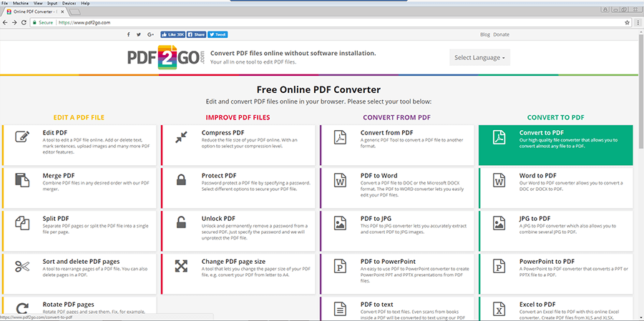Open the Donate link

[x=501, y=34]
